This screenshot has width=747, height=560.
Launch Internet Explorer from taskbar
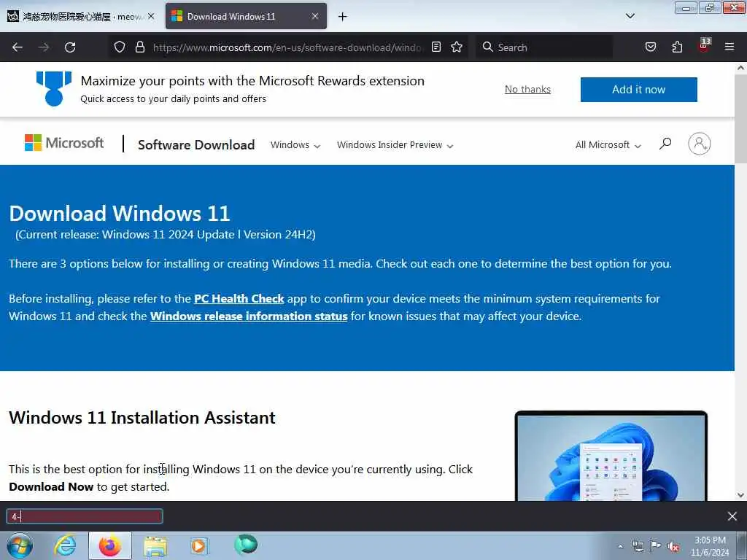point(65,545)
